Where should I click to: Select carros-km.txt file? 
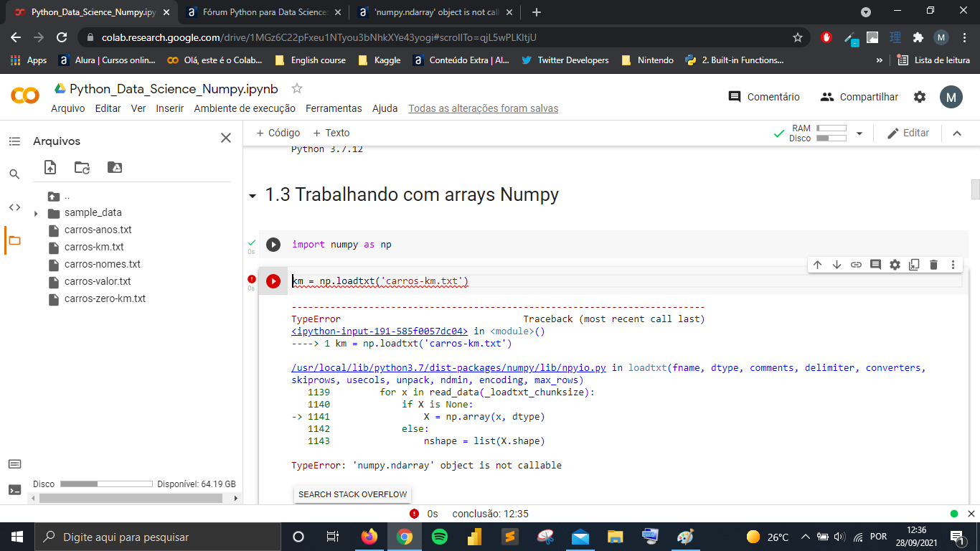[x=94, y=248]
